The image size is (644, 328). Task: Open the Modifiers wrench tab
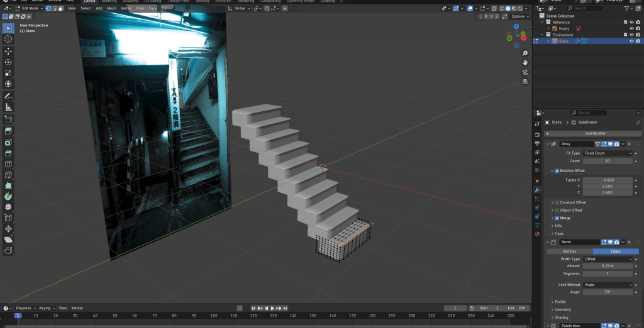537,189
